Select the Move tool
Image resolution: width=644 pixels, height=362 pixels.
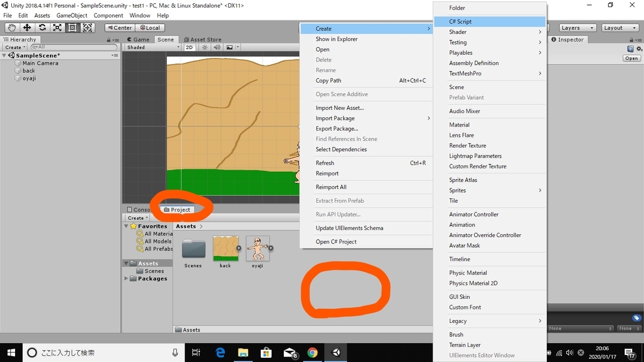(x=27, y=28)
